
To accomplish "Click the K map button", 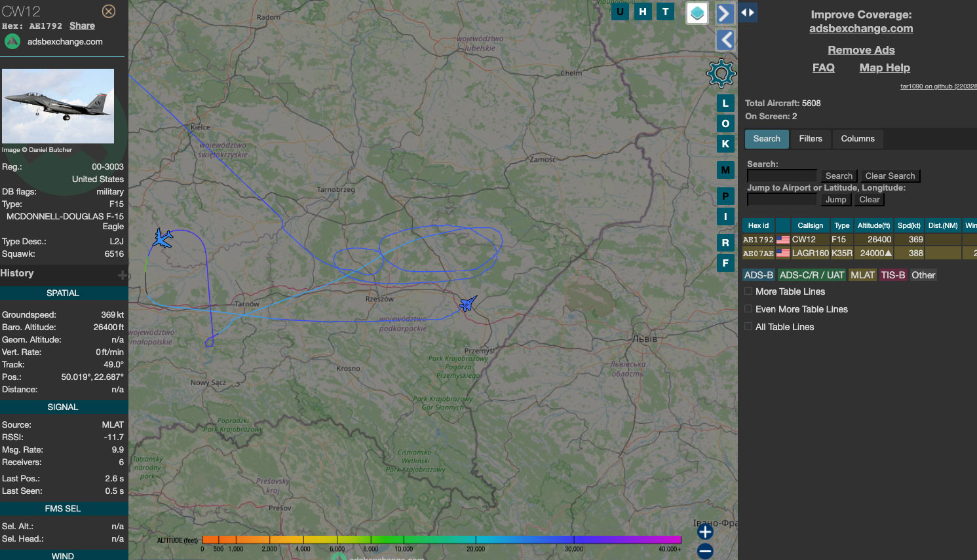I will pos(725,143).
